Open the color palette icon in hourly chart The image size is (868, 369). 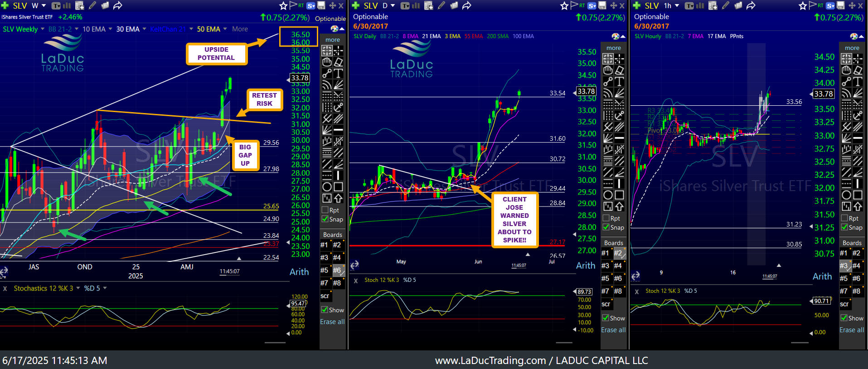click(854, 36)
